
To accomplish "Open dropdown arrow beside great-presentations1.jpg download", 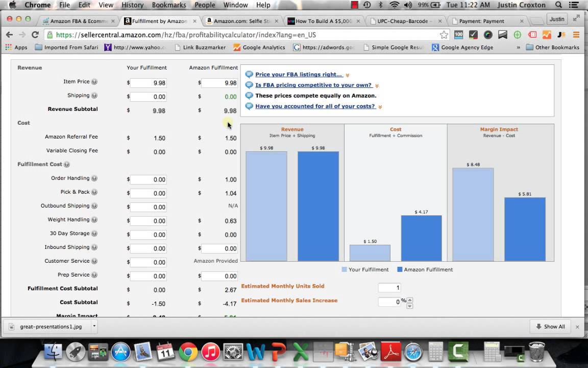I will pos(94,326).
